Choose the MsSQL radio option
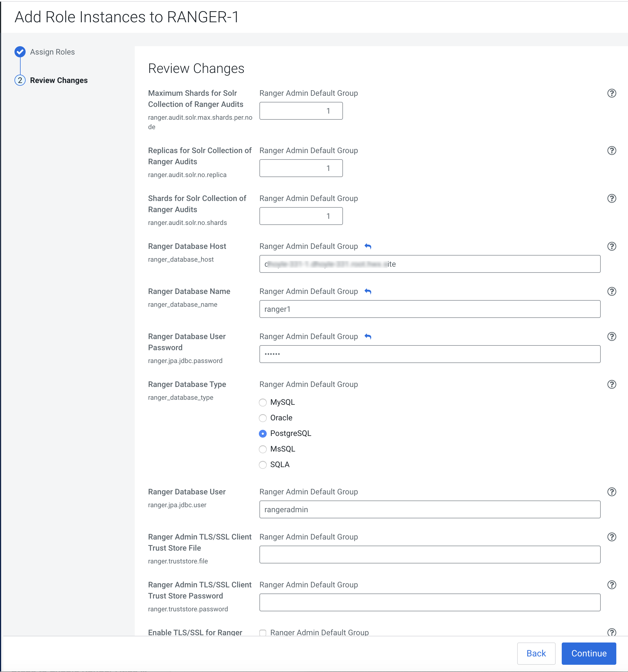This screenshot has width=628, height=672. pyautogui.click(x=263, y=449)
